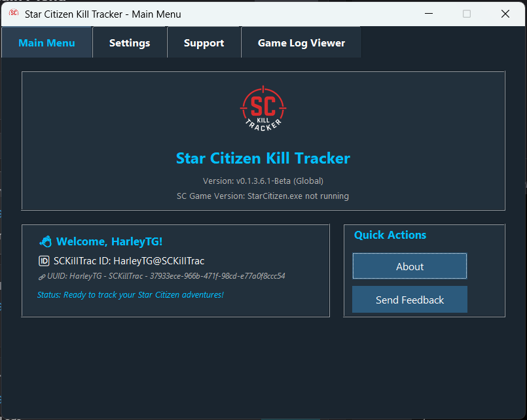
Task: Click the chain link icon next to UUID
Action: 42,277
